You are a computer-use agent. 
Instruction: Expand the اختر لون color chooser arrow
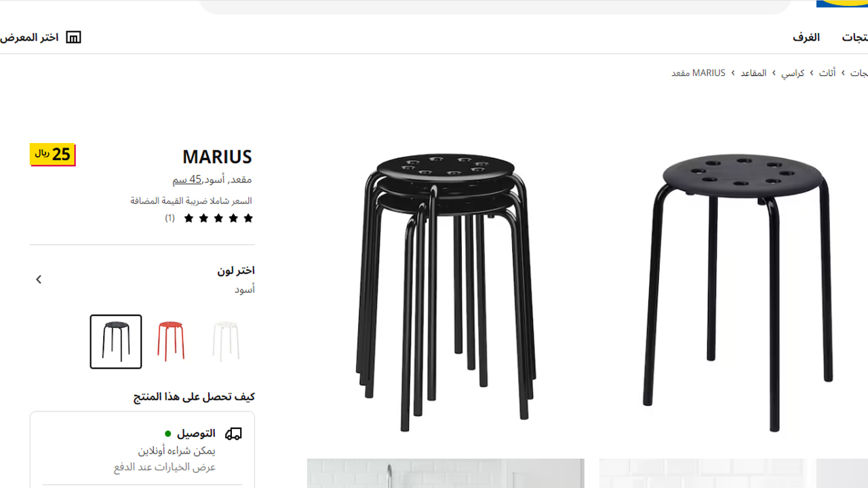pos(39,279)
